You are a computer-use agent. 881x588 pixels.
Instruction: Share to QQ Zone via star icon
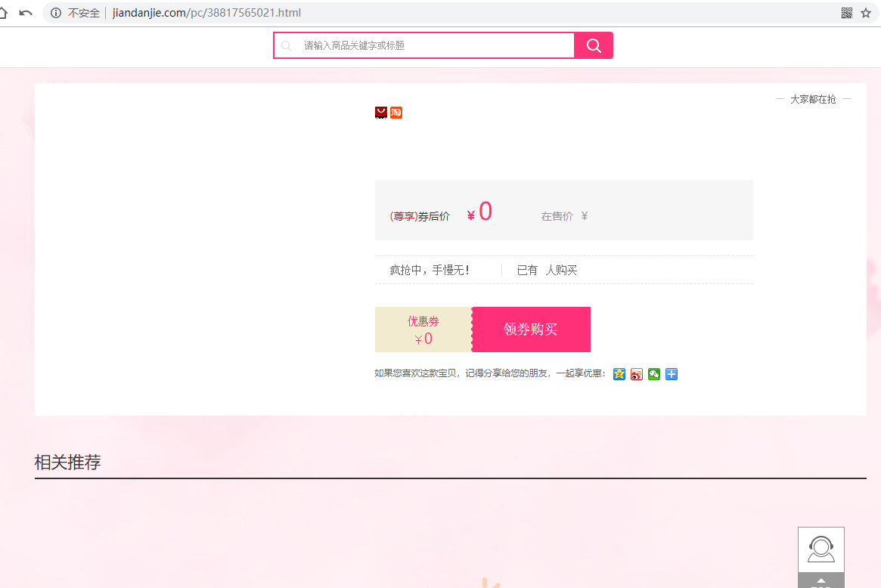point(619,374)
